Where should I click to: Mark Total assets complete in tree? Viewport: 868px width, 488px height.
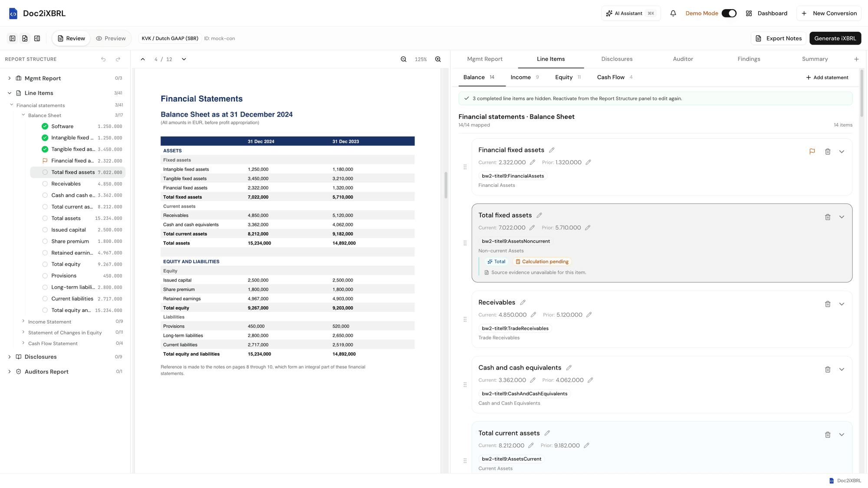45,218
